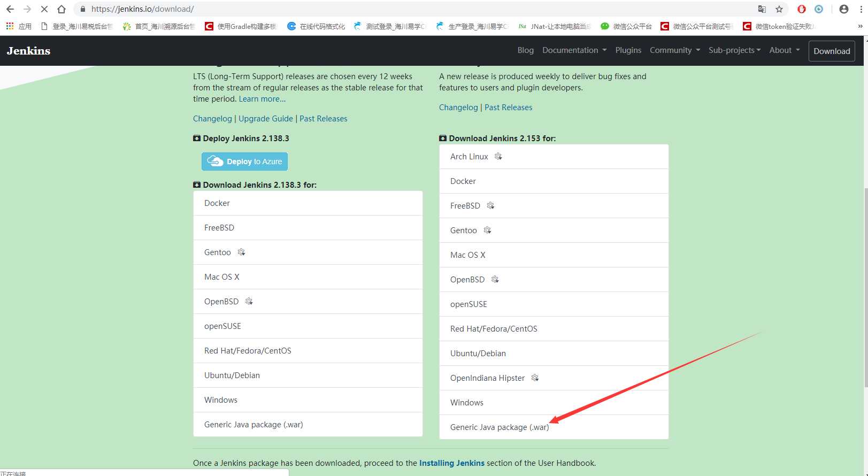Download LTS OpenBSD package
Viewport: 868px width, 476px height.
coord(308,302)
